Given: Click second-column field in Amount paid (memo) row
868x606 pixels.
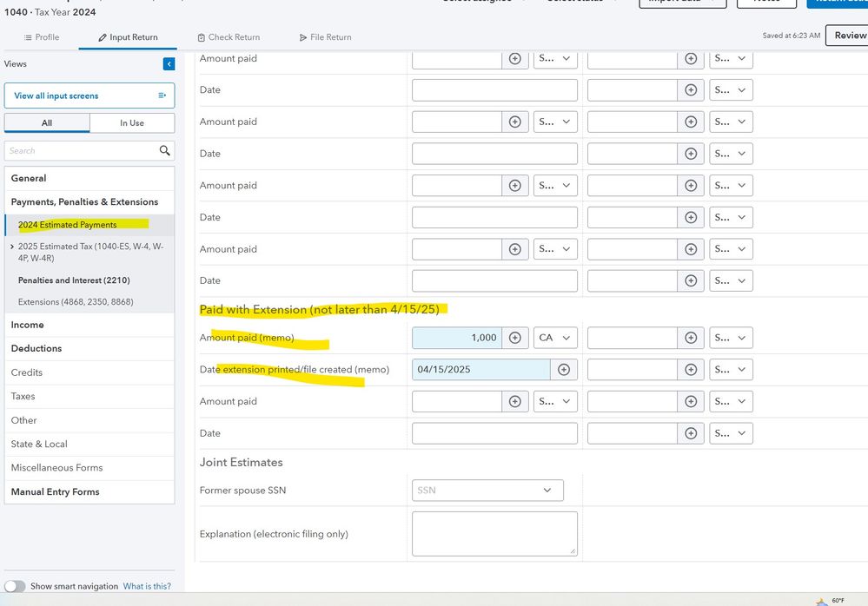Looking at the screenshot, I should pyautogui.click(x=633, y=338).
